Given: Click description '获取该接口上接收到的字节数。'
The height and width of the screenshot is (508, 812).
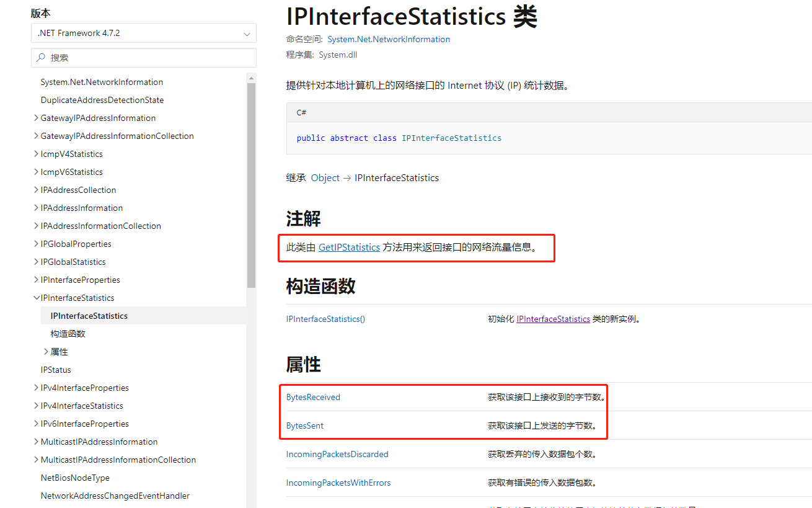Looking at the screenshot, I should coord(547,397).
